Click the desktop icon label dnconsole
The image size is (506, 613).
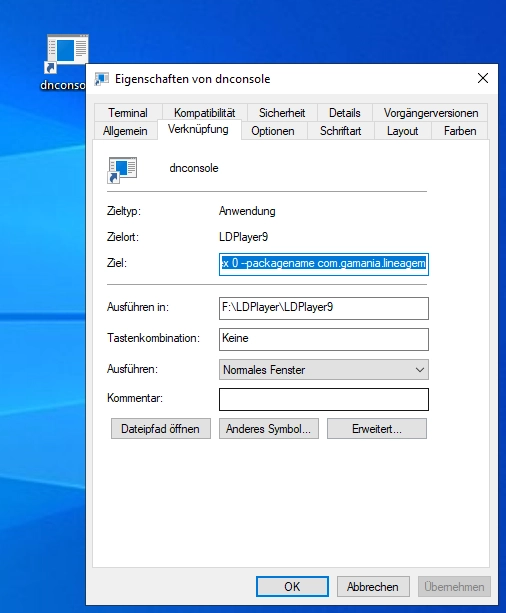click(x=63, y=85)
